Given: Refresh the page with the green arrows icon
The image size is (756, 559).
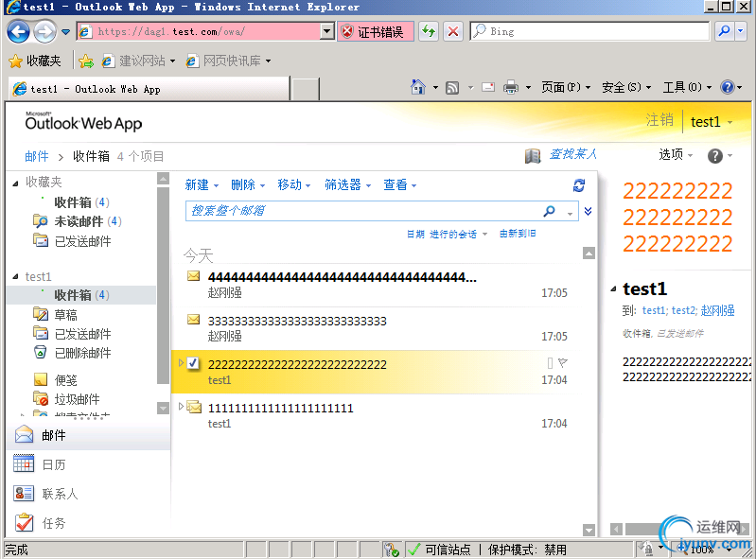Looking at the screenshot, I should point(428,32).
